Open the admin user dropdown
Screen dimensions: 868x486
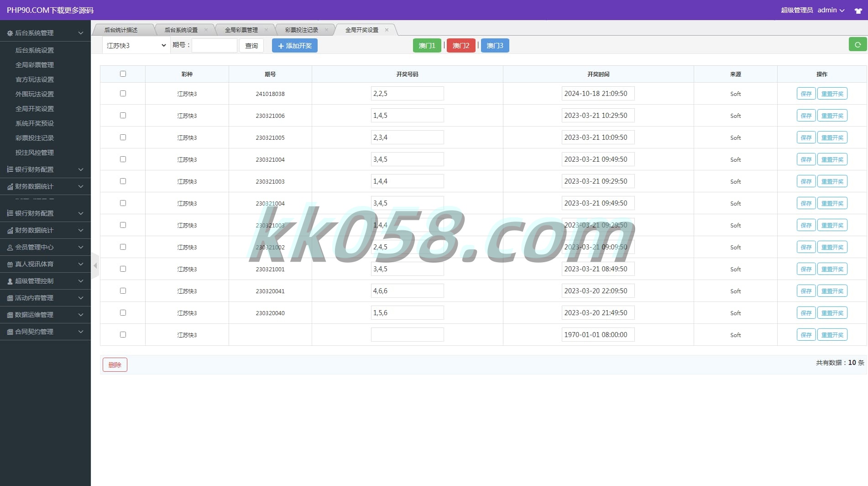pyautogui.click(x=831, y=10)
